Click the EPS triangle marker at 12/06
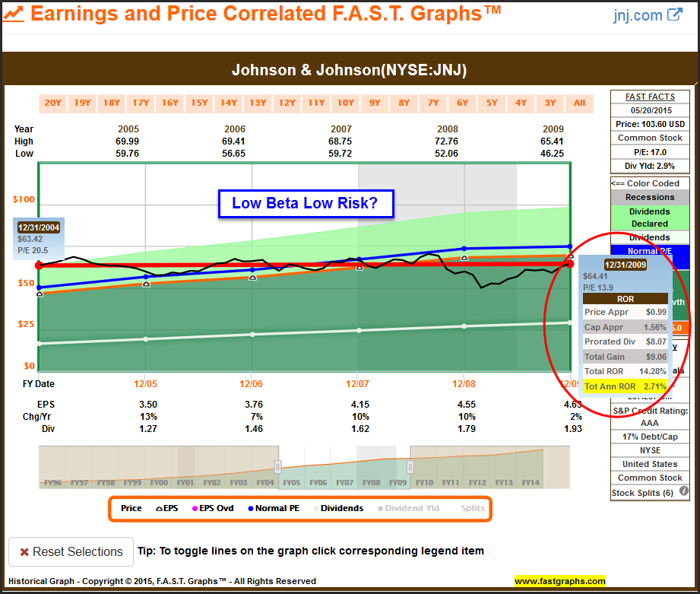Viewport: 700px width, 594px height. (252, 278)
